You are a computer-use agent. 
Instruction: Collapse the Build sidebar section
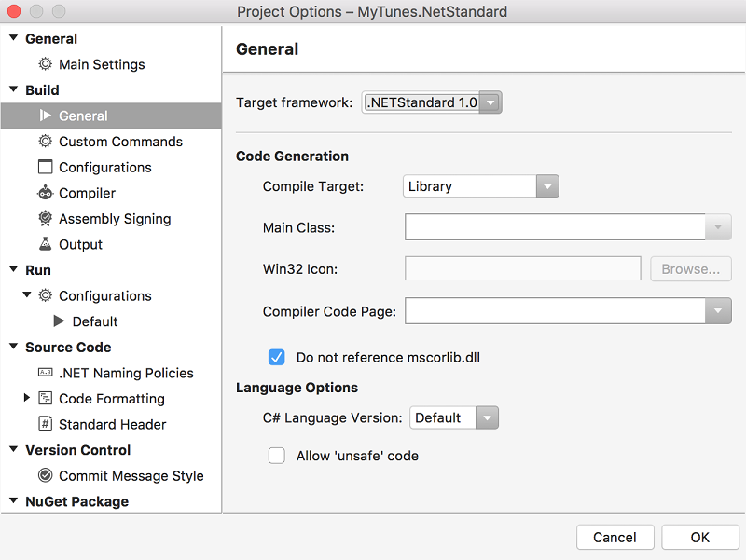coord(14,89)
